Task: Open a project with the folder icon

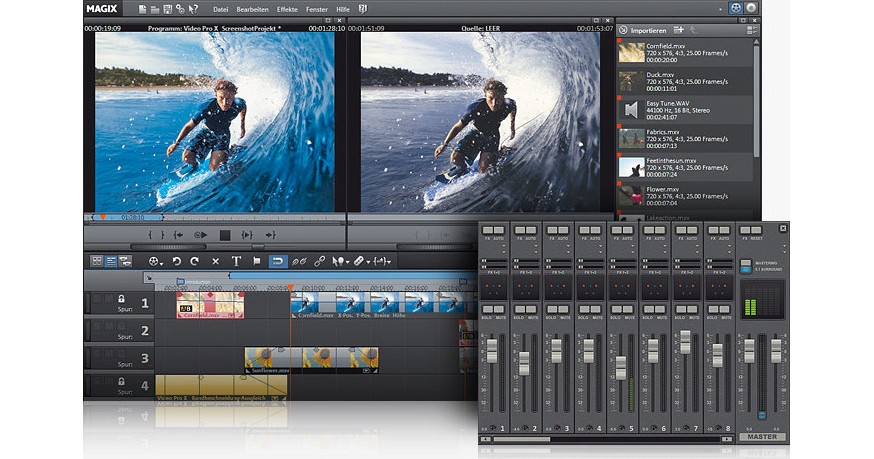Action: tap(155, 9)
